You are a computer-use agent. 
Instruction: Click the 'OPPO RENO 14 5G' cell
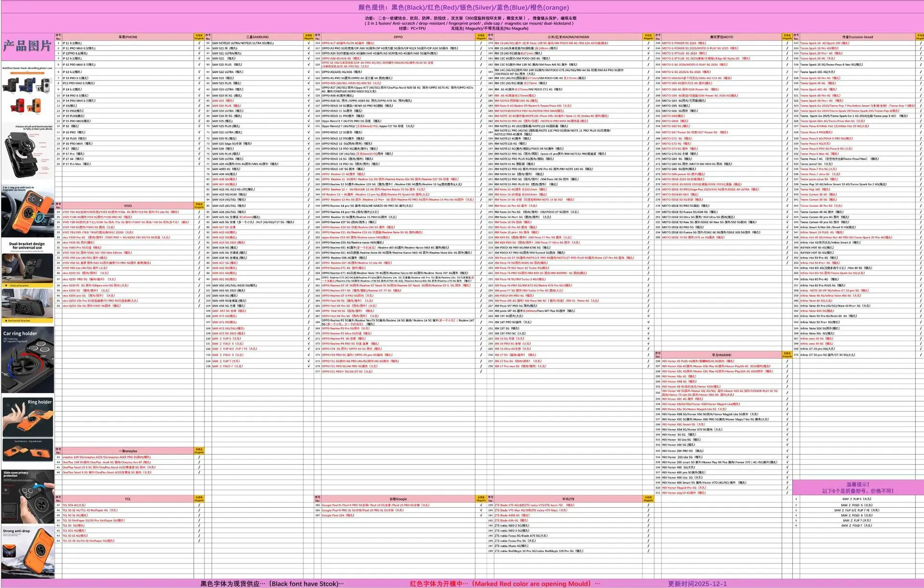tap(398, 159)
